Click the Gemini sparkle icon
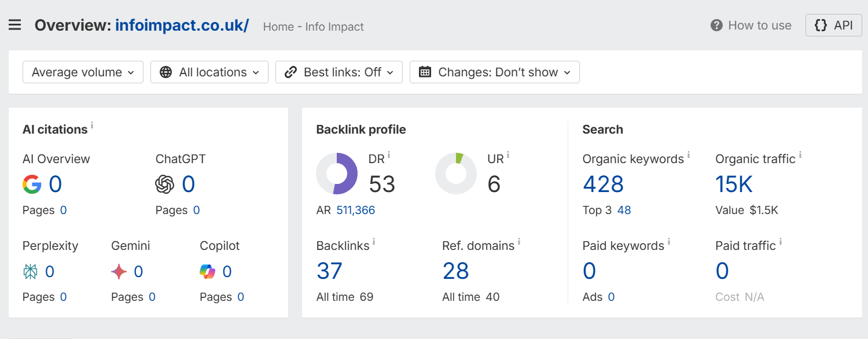The image size is (868, 339). pos(119,271)
